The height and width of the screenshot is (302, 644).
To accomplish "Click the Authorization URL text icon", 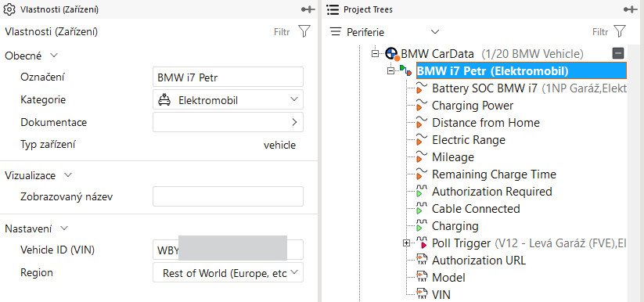I will pos(422,261).
